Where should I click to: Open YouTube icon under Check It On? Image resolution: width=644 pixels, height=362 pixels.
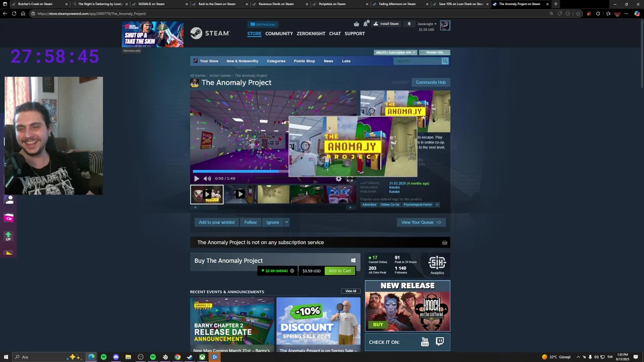click(x=425, y=342)
